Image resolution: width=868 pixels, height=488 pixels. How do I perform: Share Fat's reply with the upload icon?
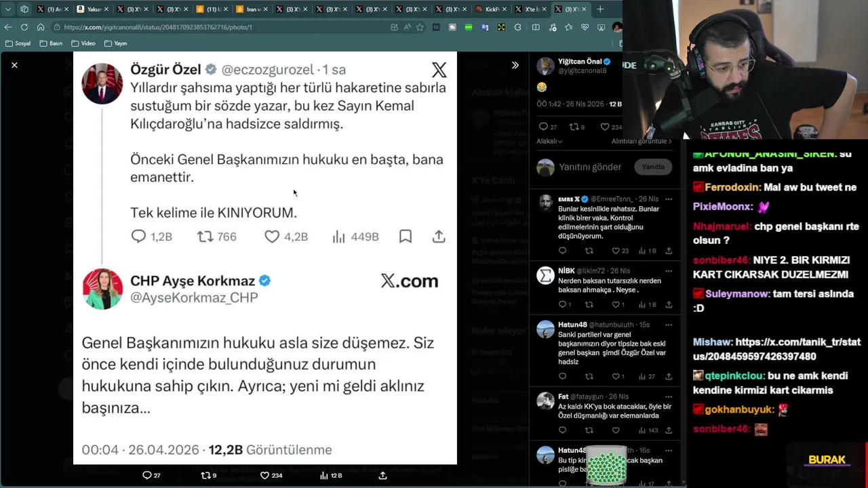click(669, 430)
